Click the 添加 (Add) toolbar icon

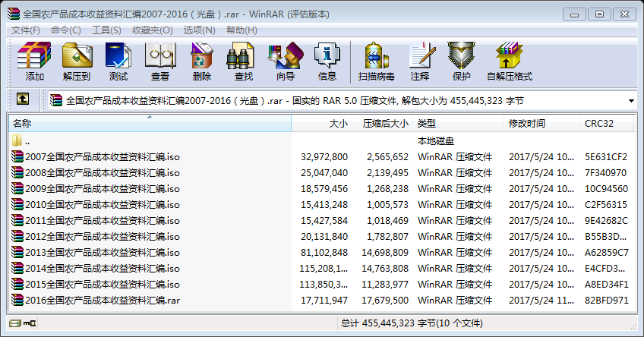point(34,55)
